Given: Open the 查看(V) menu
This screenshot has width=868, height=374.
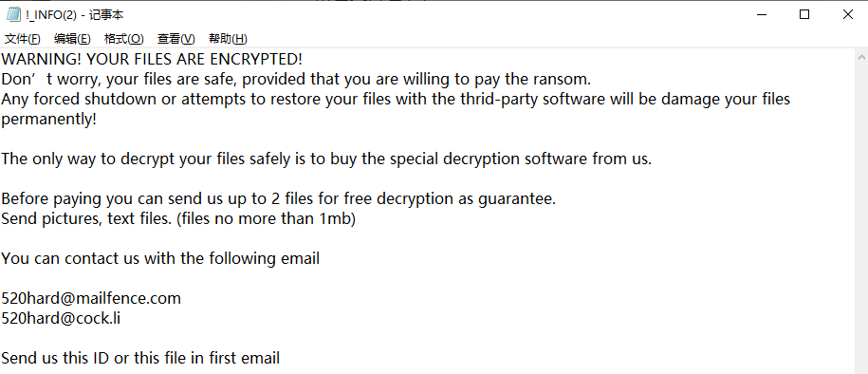Looking at the screenshot, I should click(x=176, y=39).
